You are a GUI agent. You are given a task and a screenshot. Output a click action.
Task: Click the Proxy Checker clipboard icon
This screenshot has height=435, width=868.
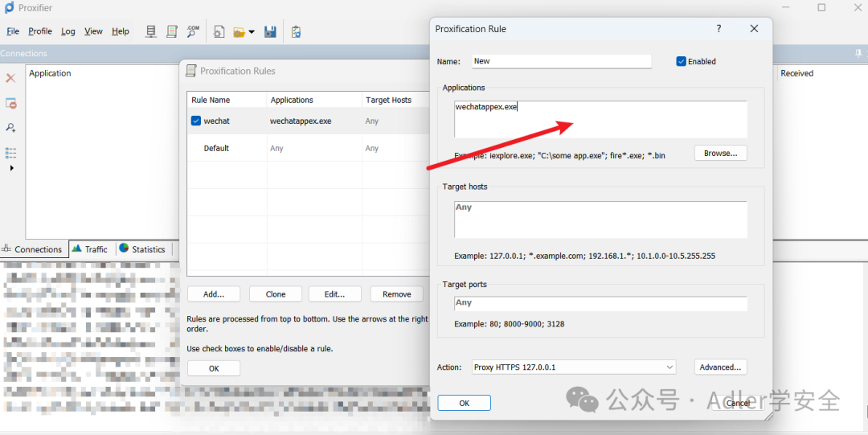[x=296, y=32]
